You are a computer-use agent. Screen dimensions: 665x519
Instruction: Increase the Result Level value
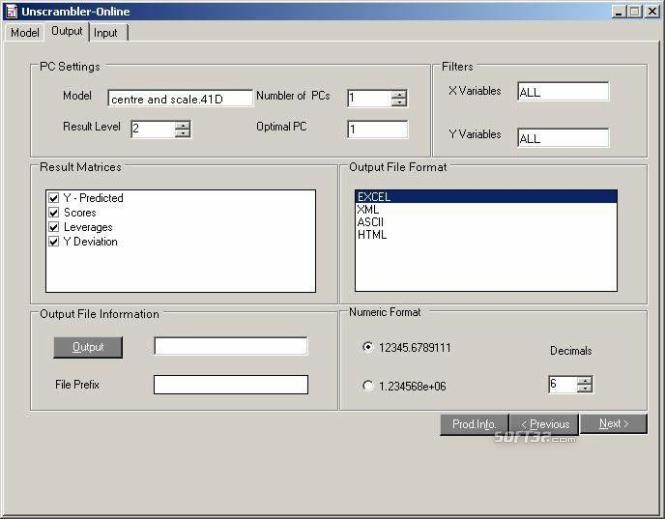click(182, 125)
